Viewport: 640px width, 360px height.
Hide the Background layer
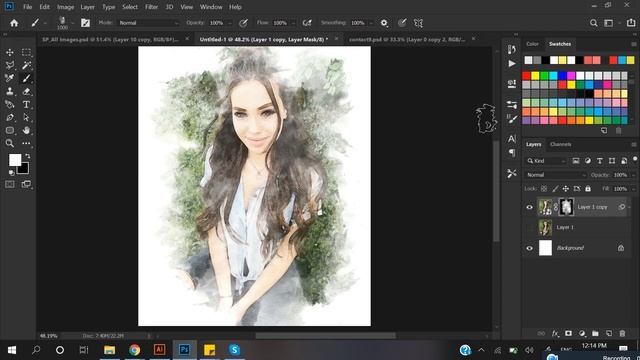[x=529, y=248]
